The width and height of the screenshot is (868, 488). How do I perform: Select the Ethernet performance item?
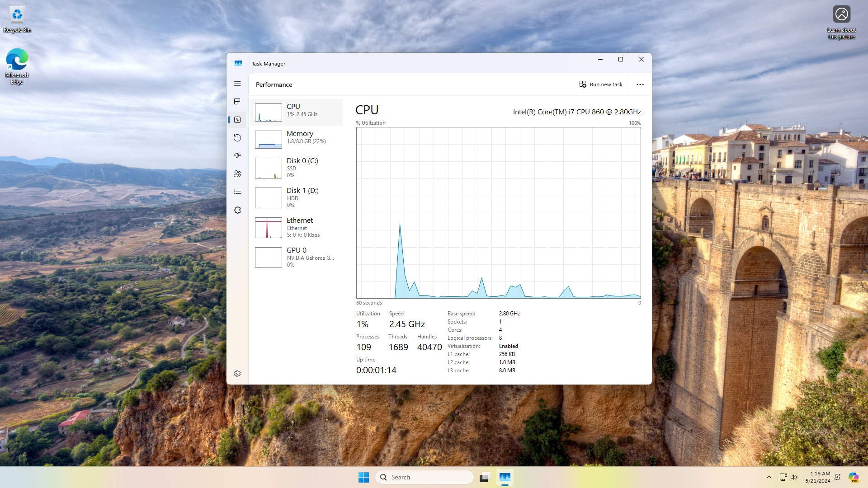(297, 227)
